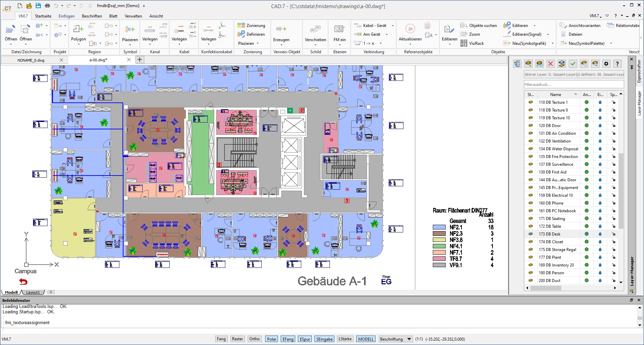Click the red X delete layer icon
Image resolution: width=644 pixels, height=345 pixels.
[x=551, y=64]
